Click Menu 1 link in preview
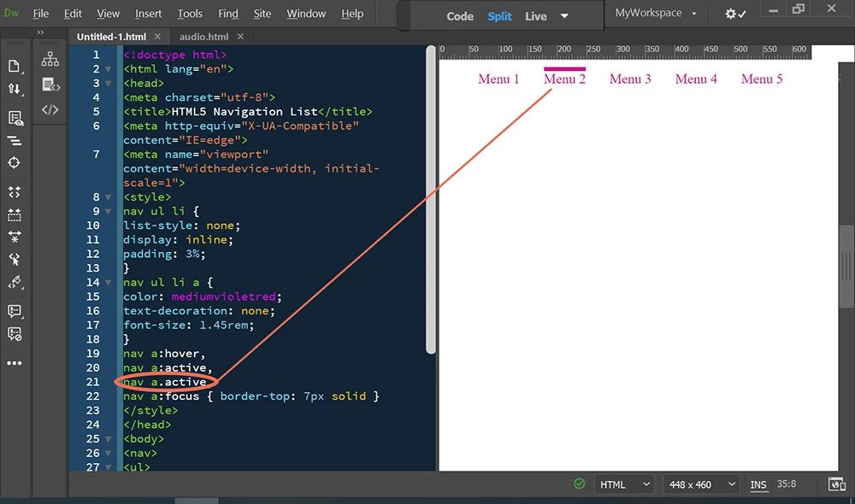855x504 pixels. click(498, 79)
